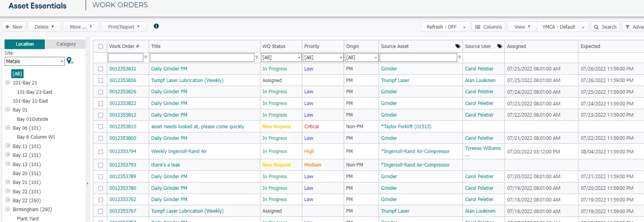
Task: Expand the Bay 11 (101) tree node
Action: pos(8,146)
